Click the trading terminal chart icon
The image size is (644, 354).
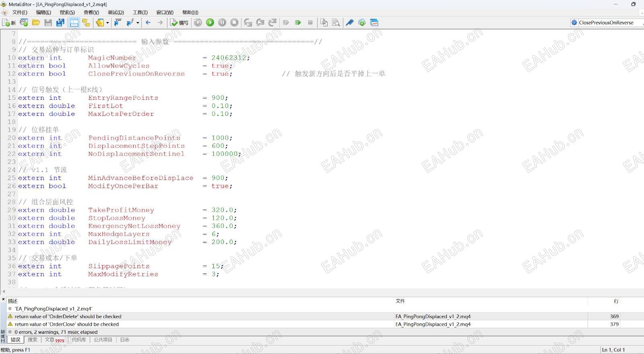click(374, 23)
